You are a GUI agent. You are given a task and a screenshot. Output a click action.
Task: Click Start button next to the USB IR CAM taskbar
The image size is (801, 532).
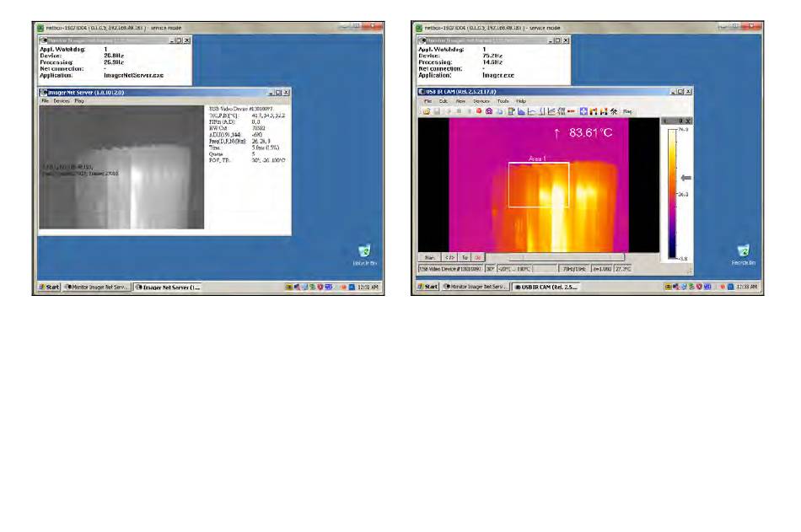tap(428, 287)
